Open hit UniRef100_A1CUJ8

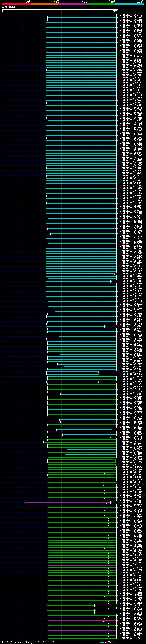tap(131, 628)
